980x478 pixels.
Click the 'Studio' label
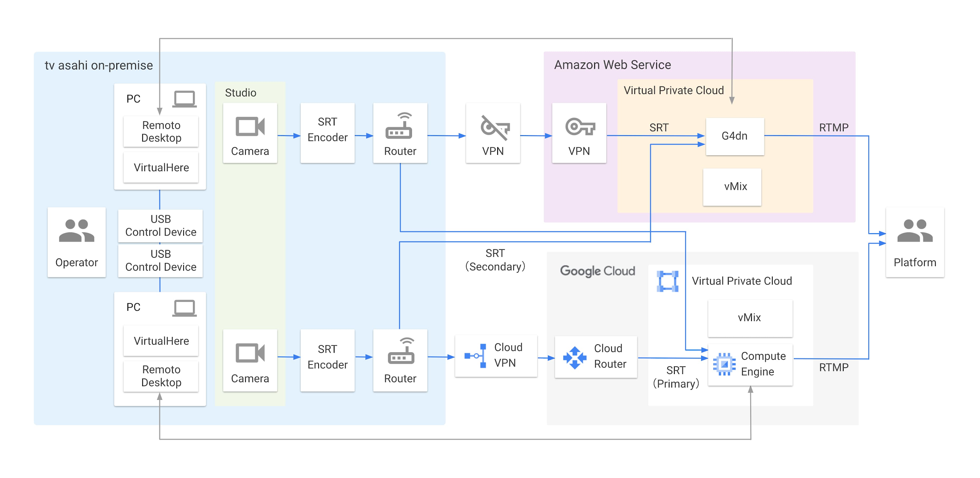click(241, 93)
